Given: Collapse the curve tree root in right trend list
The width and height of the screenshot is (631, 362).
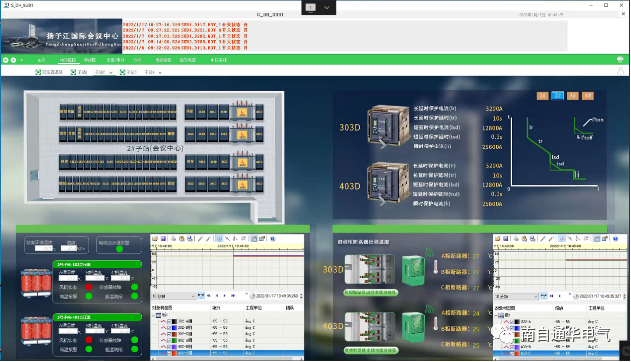Looking at the screenshot, I should (x=497, y=315).
